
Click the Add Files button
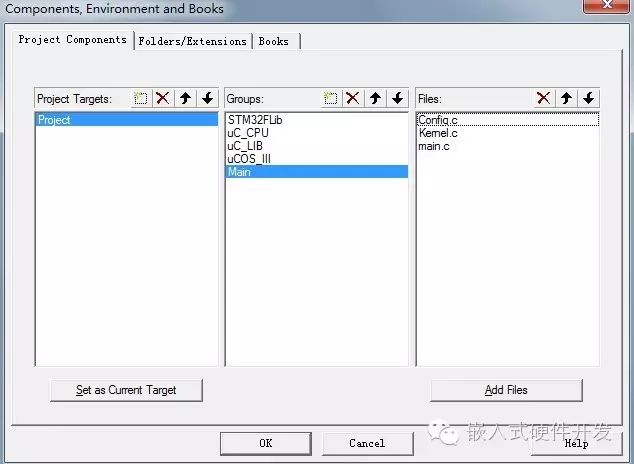[506, 390]
